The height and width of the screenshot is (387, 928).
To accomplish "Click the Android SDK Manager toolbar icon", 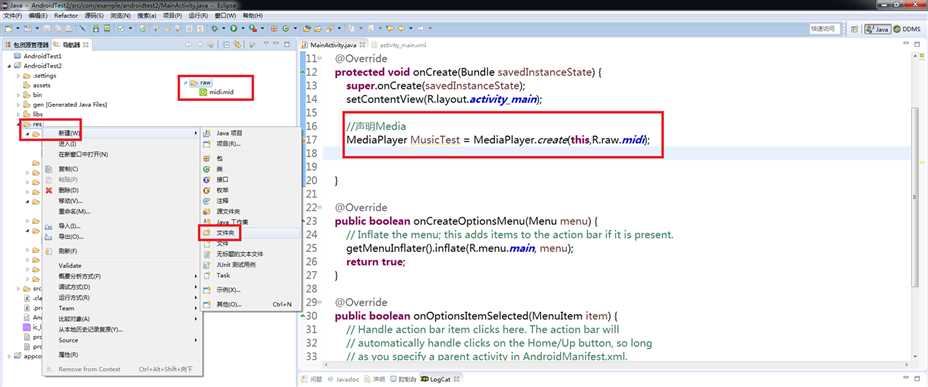I will 95,28.
